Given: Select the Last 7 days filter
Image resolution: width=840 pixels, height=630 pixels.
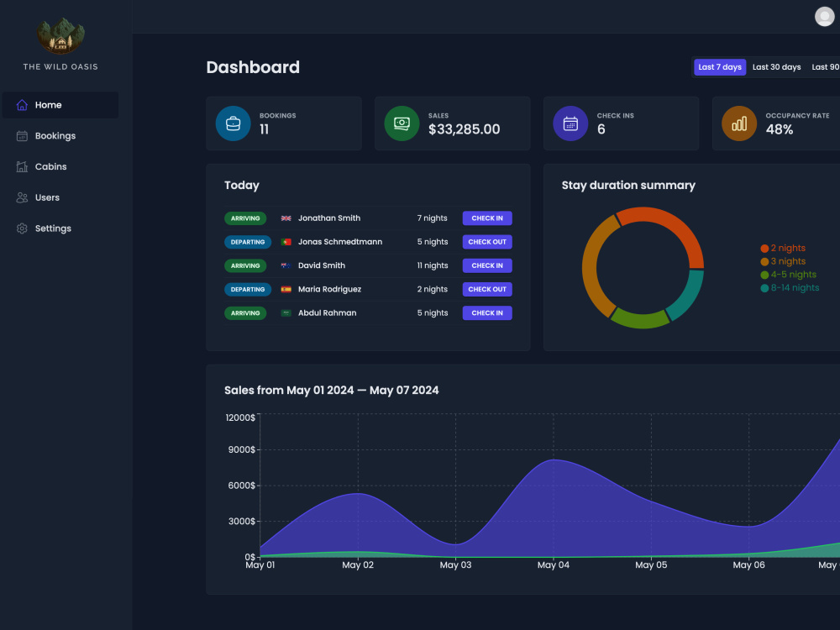Looking at the screenshot, I should 720,67.
